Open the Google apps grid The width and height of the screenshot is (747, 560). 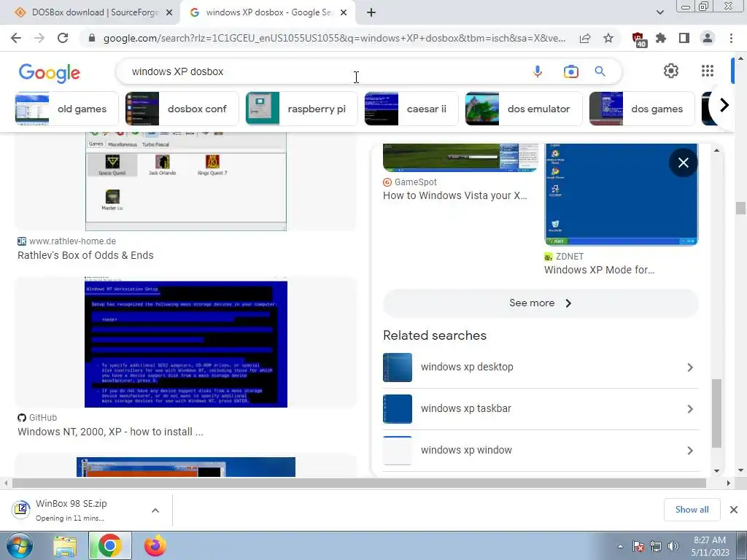[708, 71]
